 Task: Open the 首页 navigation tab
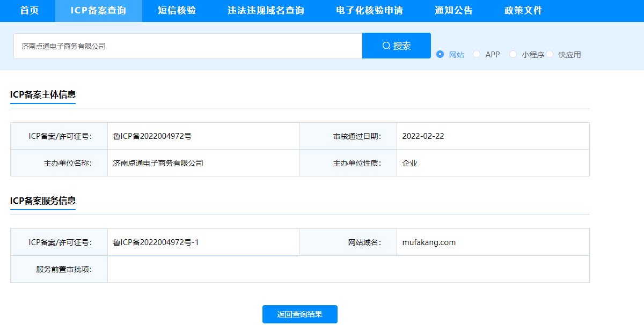coord(30,11)
